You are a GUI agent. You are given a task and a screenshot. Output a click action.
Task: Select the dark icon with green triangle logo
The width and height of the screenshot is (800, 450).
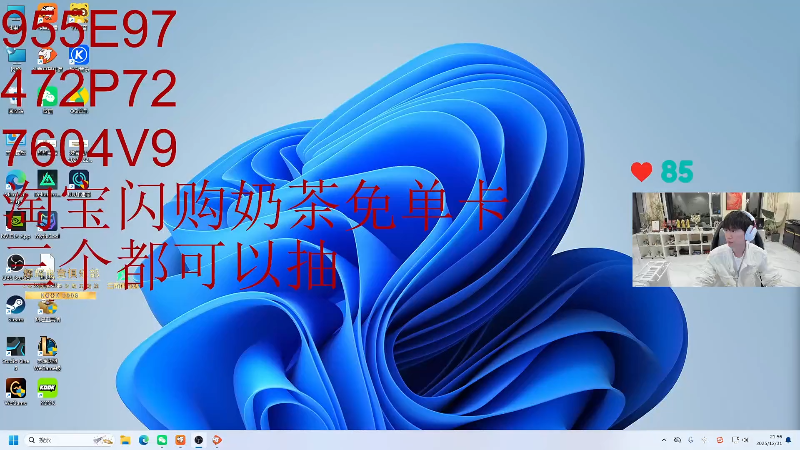click(x=47, y=181)
